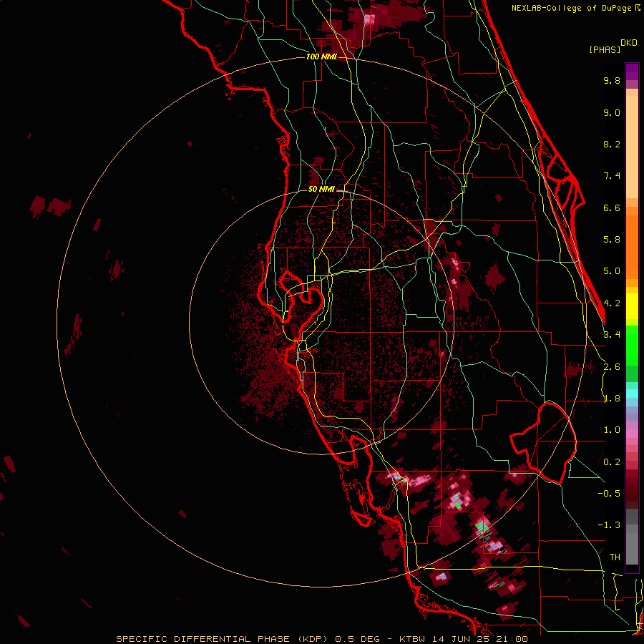Click the 5.0 scale value label

[612, 271]
